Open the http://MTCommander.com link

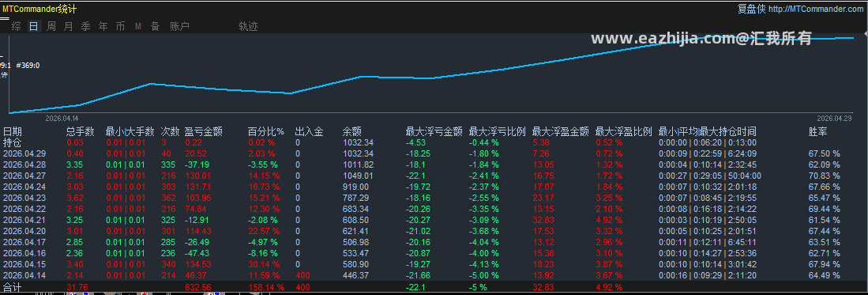817,9
